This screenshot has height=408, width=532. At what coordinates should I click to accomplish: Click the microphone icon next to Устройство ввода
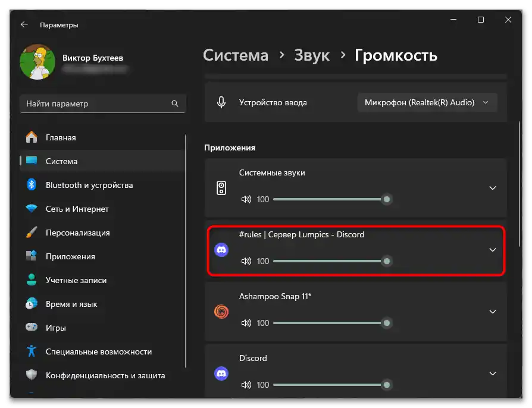point(221,102)
